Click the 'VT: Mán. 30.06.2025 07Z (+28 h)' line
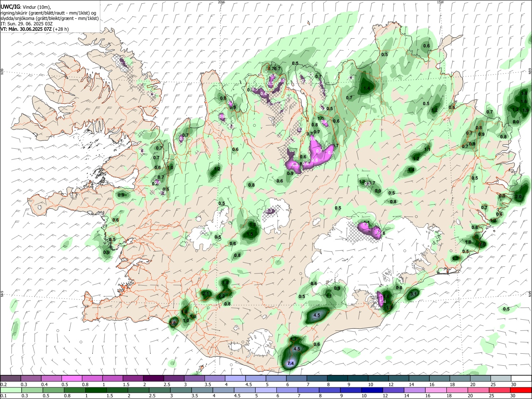This screenshot has height=399, width=532. 35,29
